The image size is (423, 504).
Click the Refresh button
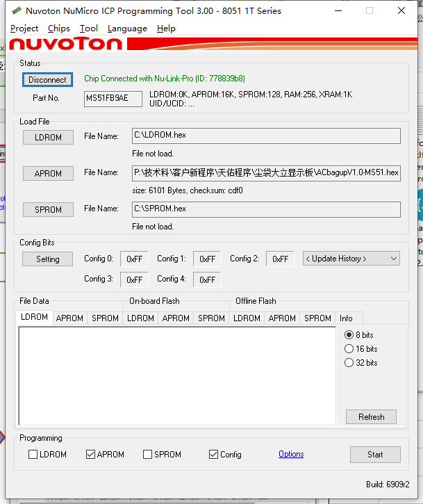(x=372, y=417)
